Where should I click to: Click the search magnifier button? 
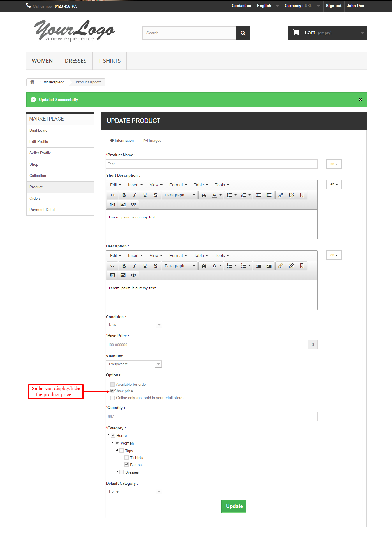[243, 33]
